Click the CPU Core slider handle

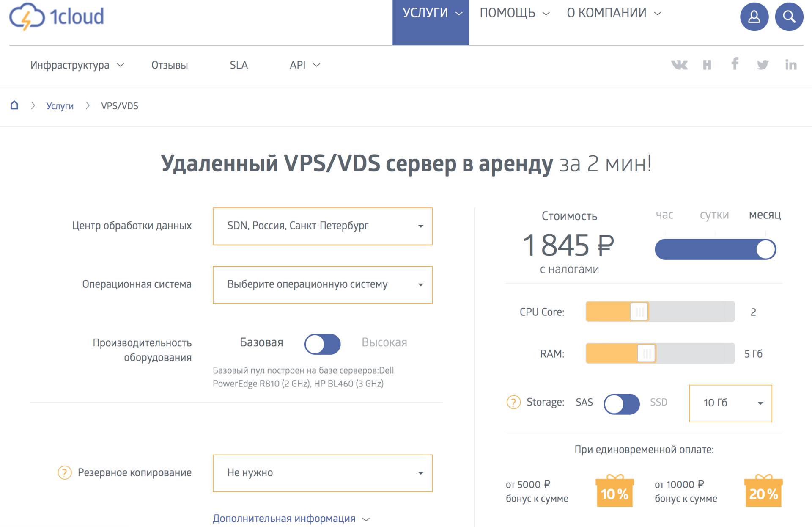coord(639,312)
